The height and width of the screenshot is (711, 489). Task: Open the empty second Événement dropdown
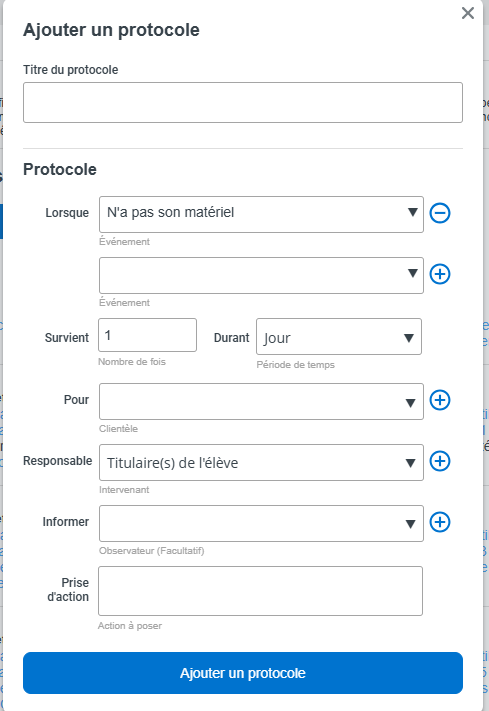coord(261,276)
